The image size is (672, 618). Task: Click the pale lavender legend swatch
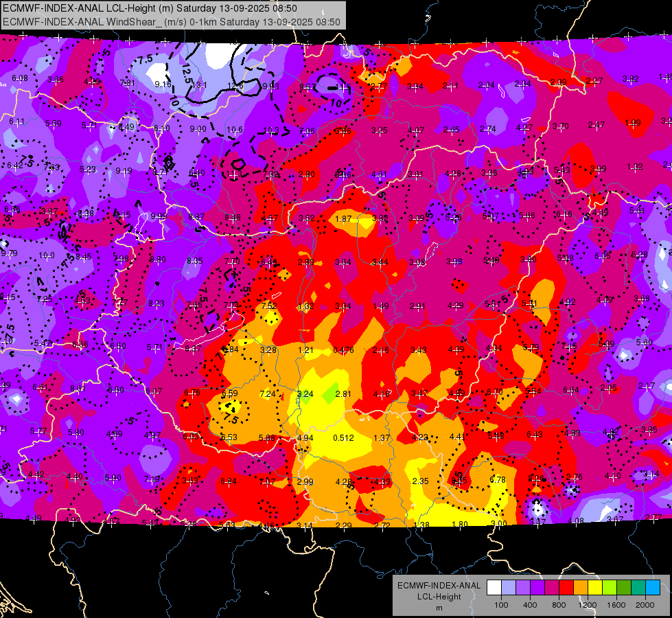509,588
